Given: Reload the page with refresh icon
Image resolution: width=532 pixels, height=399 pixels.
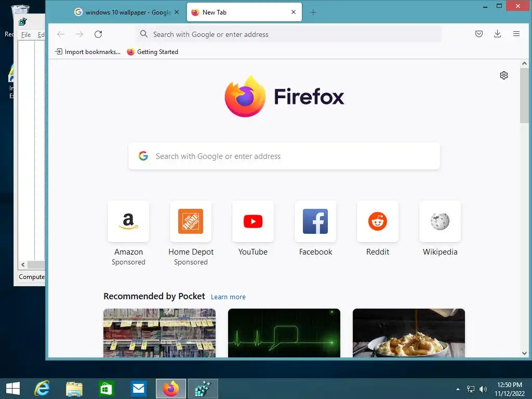Looking at the screenshot, I should tap(98, 34).
